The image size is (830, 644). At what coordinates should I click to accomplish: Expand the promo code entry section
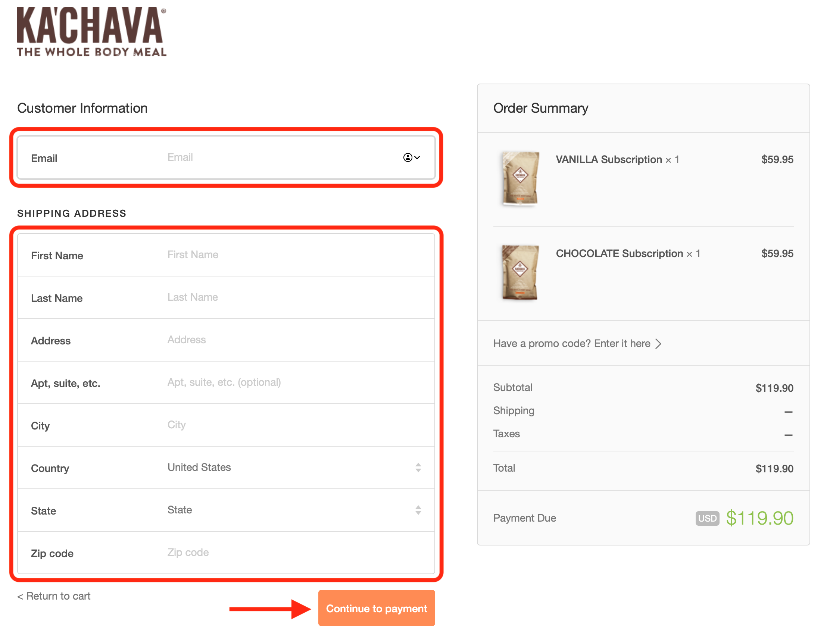point(577,344)
